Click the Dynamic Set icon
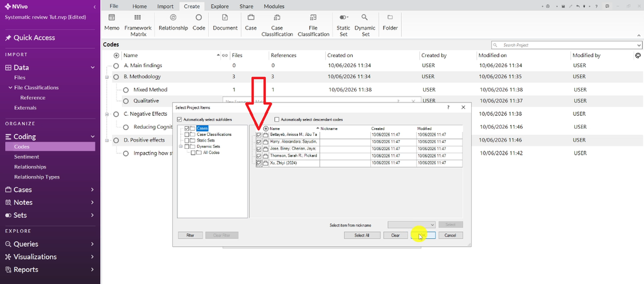 coord(365,18)
